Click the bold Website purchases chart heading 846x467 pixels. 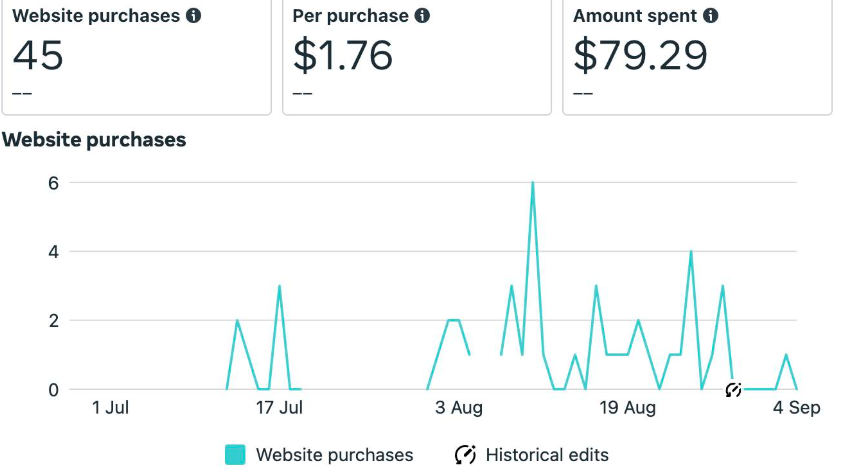coord(94,140)
